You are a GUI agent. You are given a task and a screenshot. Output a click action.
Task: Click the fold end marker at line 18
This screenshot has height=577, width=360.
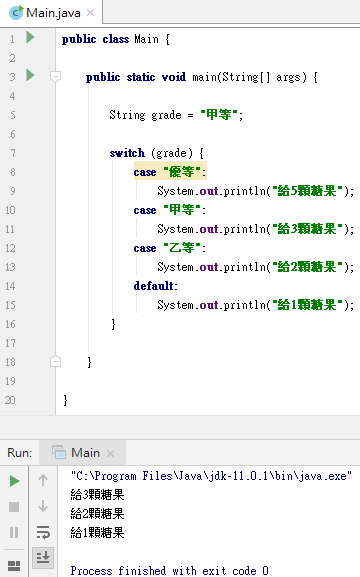coord(55,362)
